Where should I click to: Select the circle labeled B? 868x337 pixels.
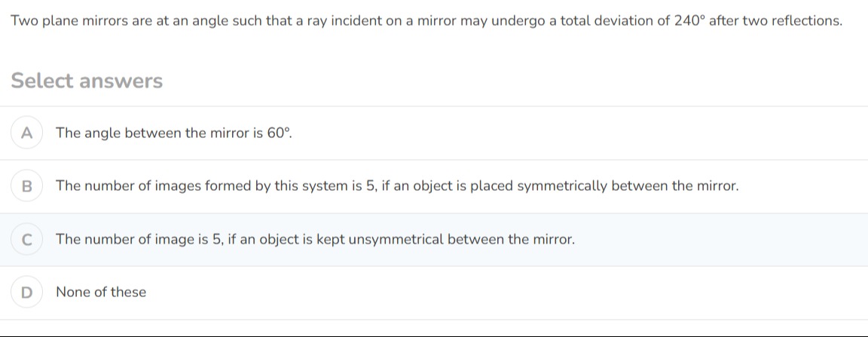pyautogui.click(x=26, y=186)
